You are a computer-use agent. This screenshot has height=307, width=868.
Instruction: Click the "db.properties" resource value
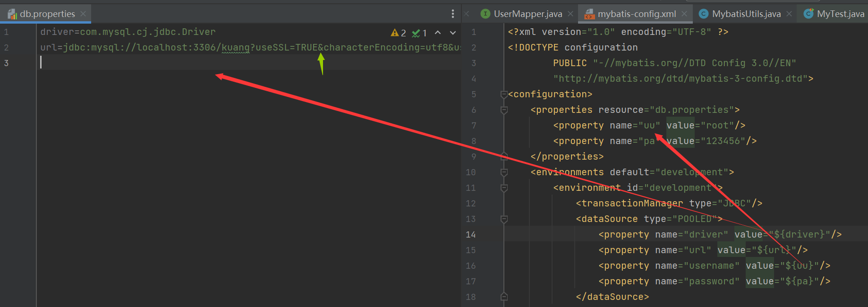pos(692,110)
